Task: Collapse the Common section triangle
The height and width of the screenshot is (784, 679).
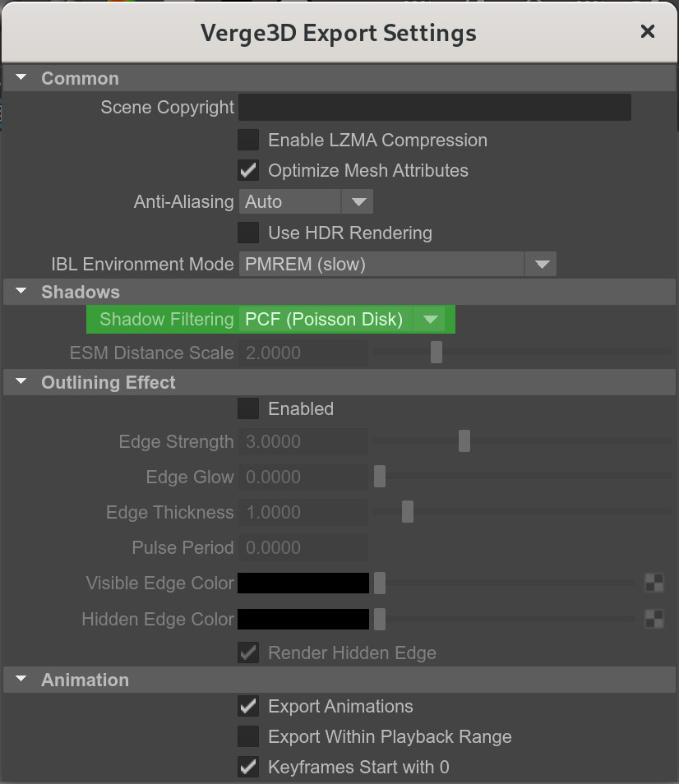Action: pos(21,77)
